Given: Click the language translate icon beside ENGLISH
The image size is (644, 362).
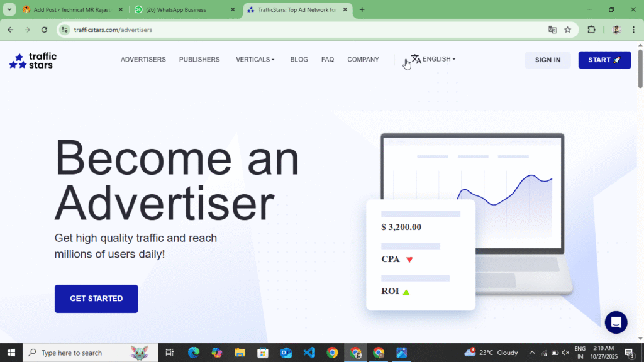Looking at the screenshot, I should click(417, 58).
